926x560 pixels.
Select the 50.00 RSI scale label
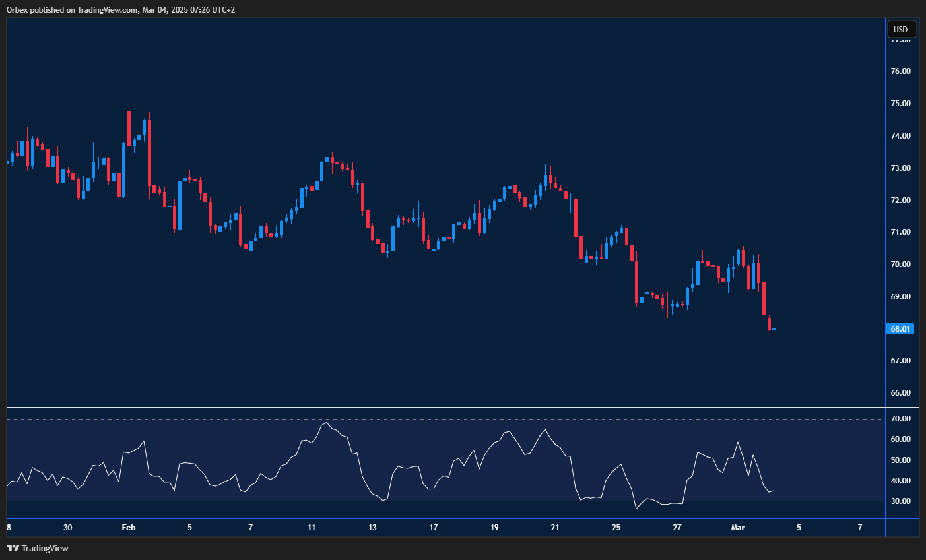tap(900, 460)
